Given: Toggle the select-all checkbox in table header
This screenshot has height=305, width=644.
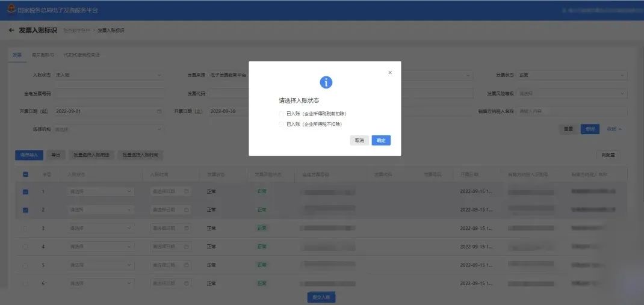Looking at the screenshot, I should 25,174.
